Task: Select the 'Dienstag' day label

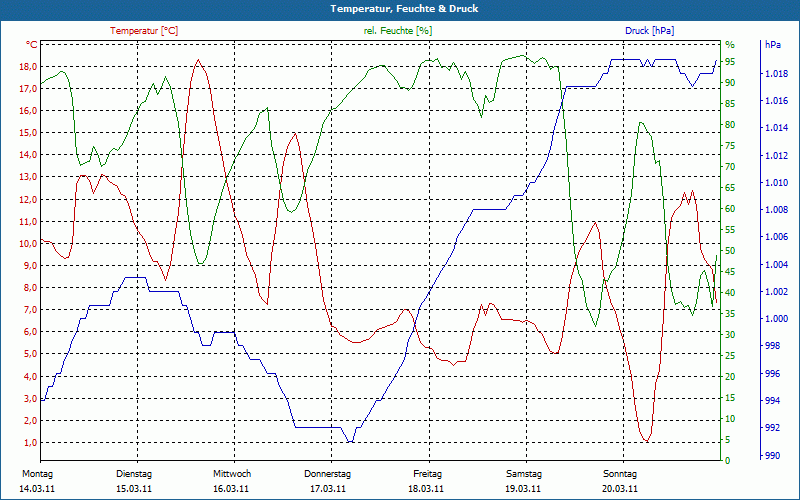Action: tap(134, 474)
